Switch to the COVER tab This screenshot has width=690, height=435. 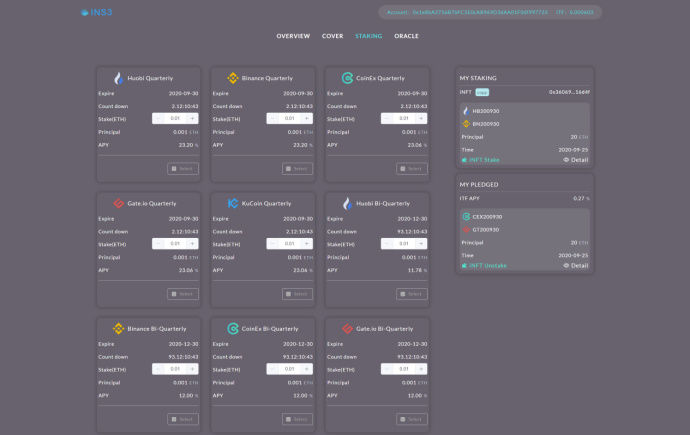[332, 36]
